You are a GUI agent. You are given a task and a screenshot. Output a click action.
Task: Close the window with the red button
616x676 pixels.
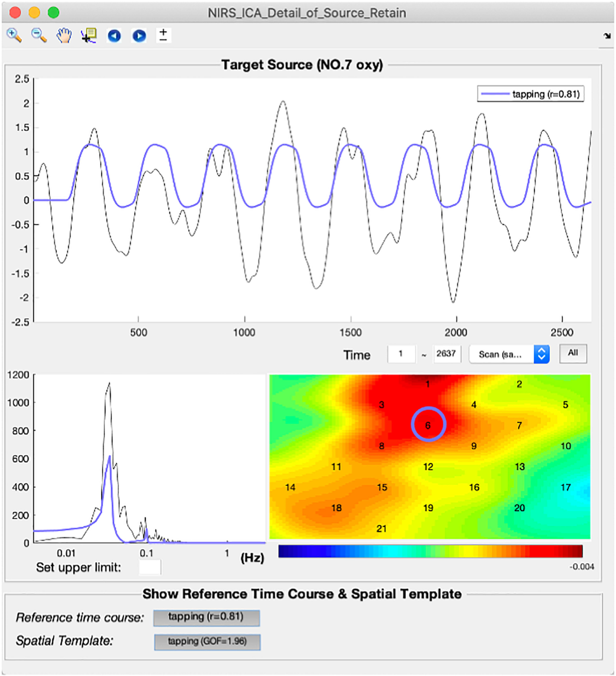click(x=15, y=13)
